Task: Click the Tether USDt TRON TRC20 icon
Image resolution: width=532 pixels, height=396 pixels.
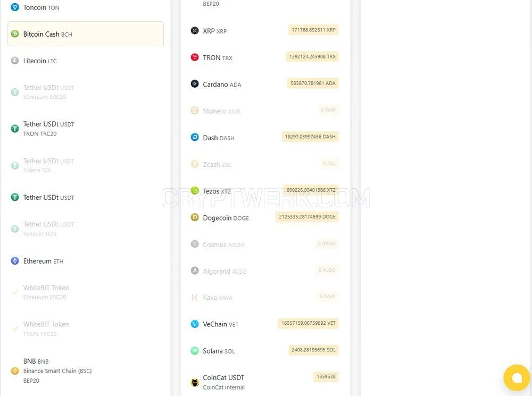Action: pyautogui.click(x=15, y=129)
